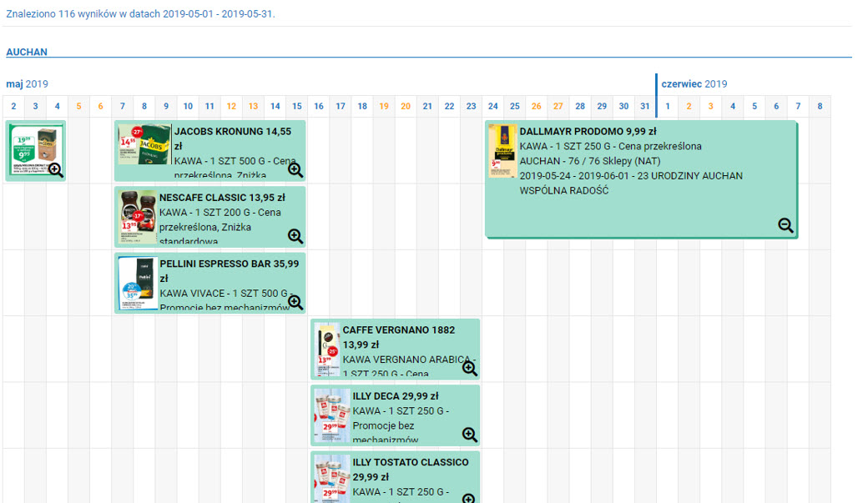Select day 12 orange weekend header
This screenshot has width=868, height=503.
coord(231,106)
